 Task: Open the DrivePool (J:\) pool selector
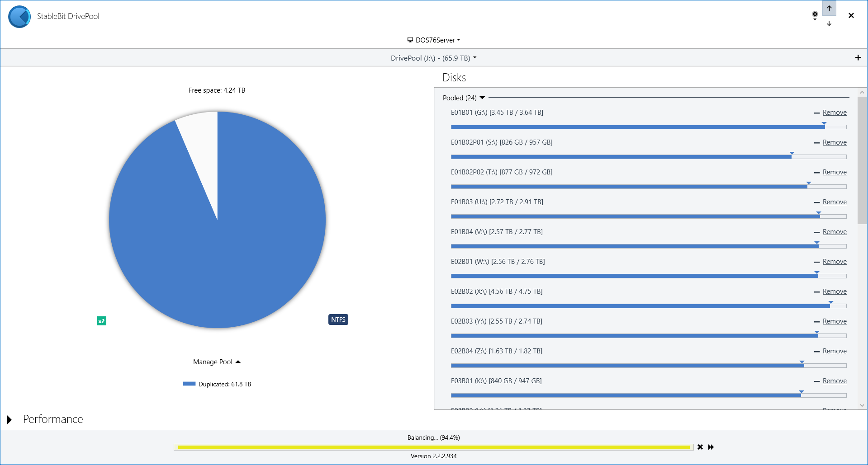pyautogui.click(x=434, y=58)
